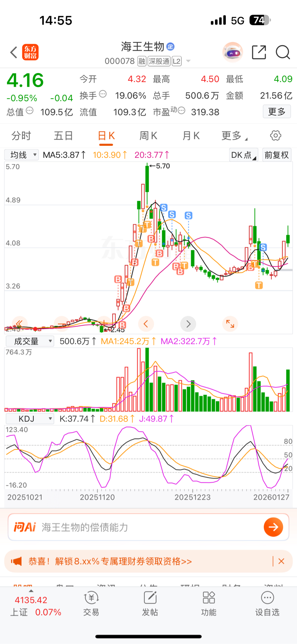Tap the 问Ai search input field

click(148, 527)
